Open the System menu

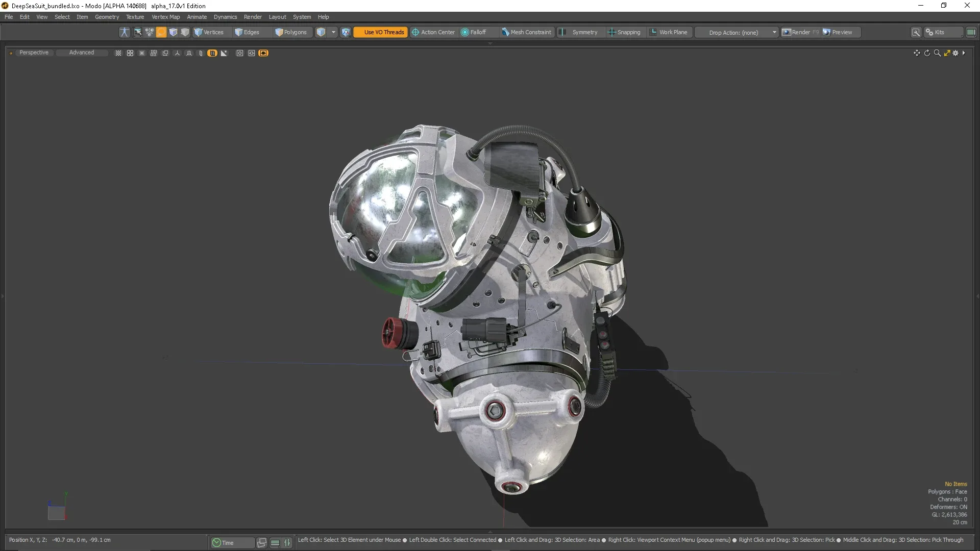click(x=302, y=17)
